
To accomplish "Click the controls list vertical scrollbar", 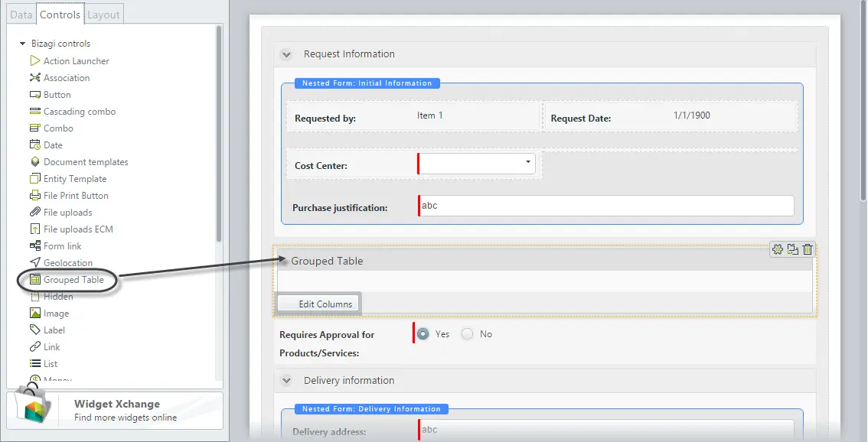I will click(219, 134).
